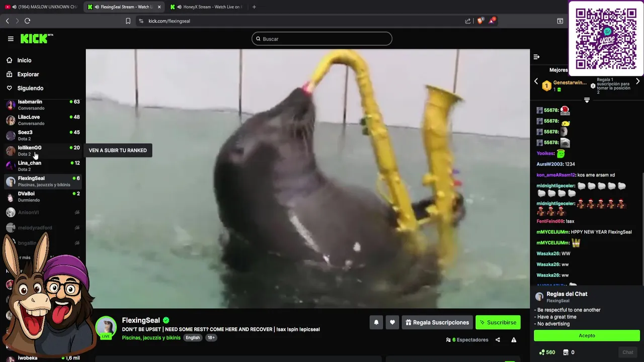This screenshot has height=362, width=644.
Task: Click the 18+ tag
Action: [211, 338]
